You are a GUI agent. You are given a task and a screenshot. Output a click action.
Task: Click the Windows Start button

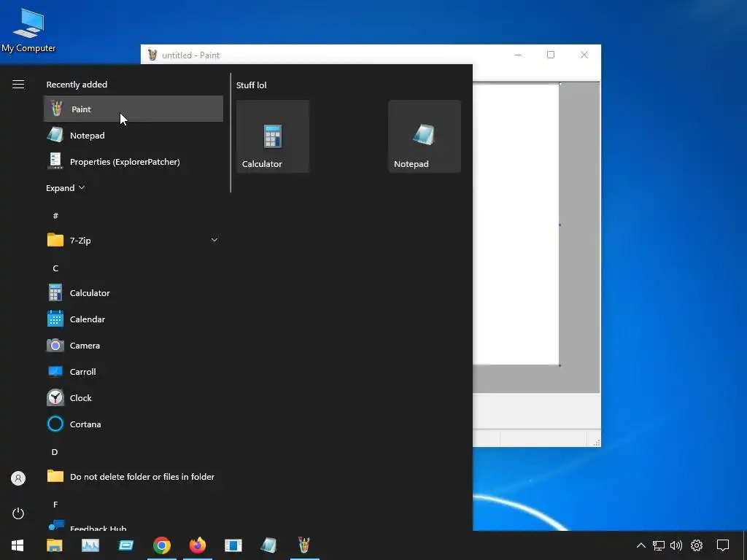(x=18, y=545)
